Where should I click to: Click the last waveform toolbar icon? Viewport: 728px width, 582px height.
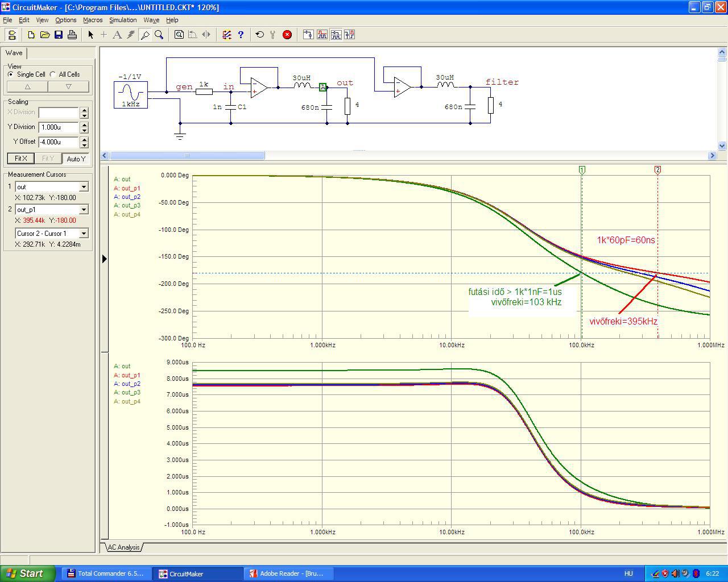(x=349, y=35)
